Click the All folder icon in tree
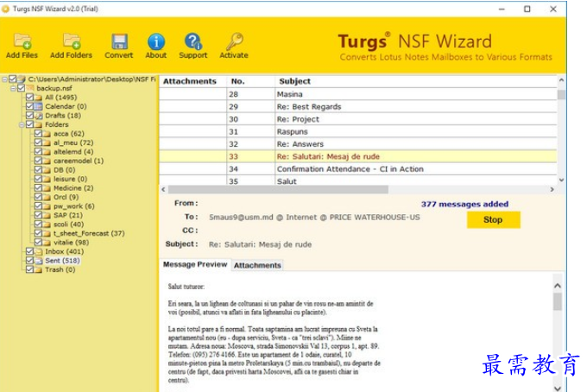Screen dimensions: 587x392 [39, 98]
